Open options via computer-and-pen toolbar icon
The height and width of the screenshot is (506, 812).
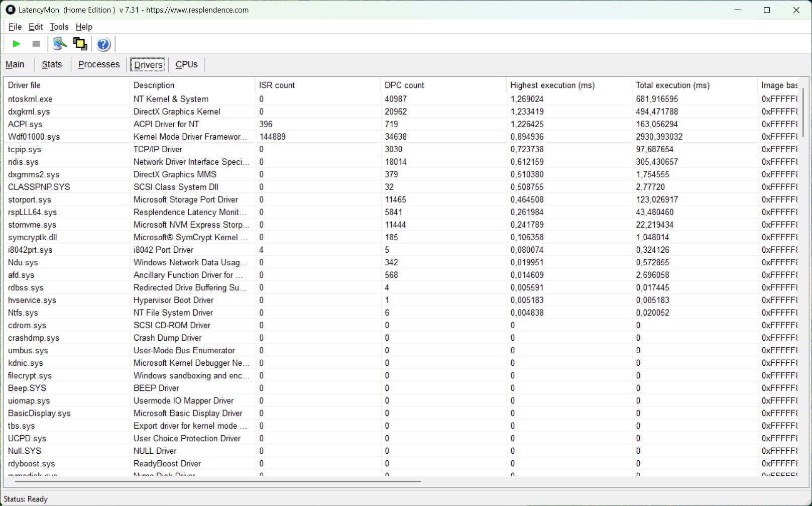pos(60,44)
